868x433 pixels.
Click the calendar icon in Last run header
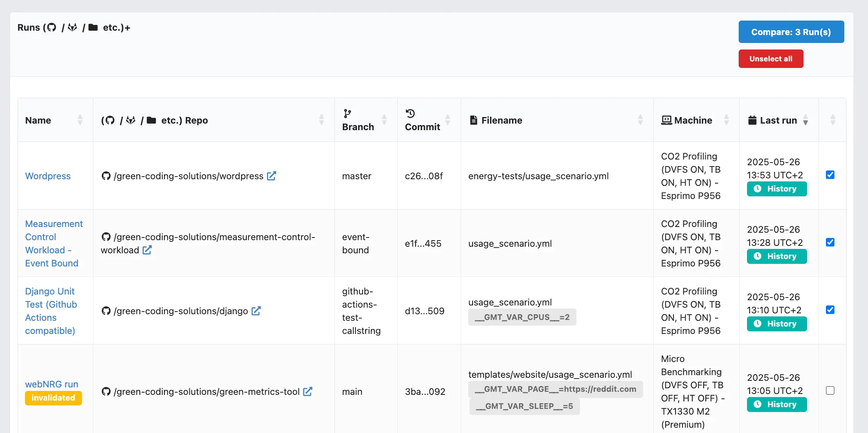point(752,120)
